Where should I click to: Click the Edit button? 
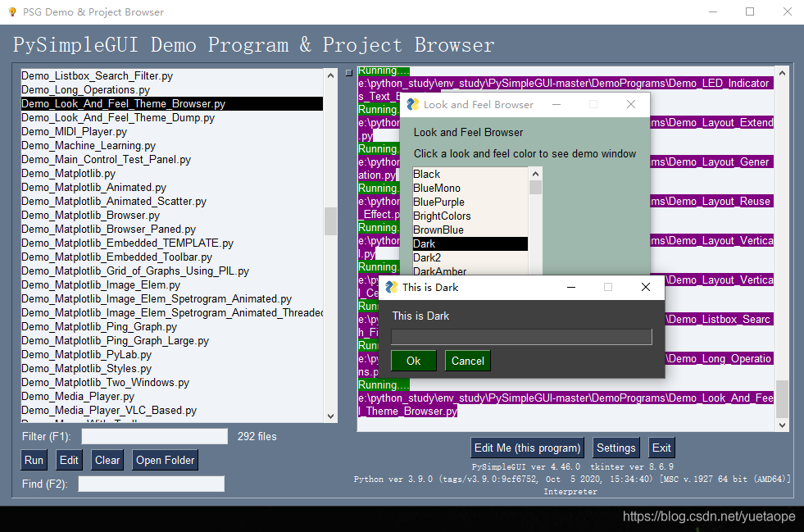pyautogui.click(x=69, y=460)
